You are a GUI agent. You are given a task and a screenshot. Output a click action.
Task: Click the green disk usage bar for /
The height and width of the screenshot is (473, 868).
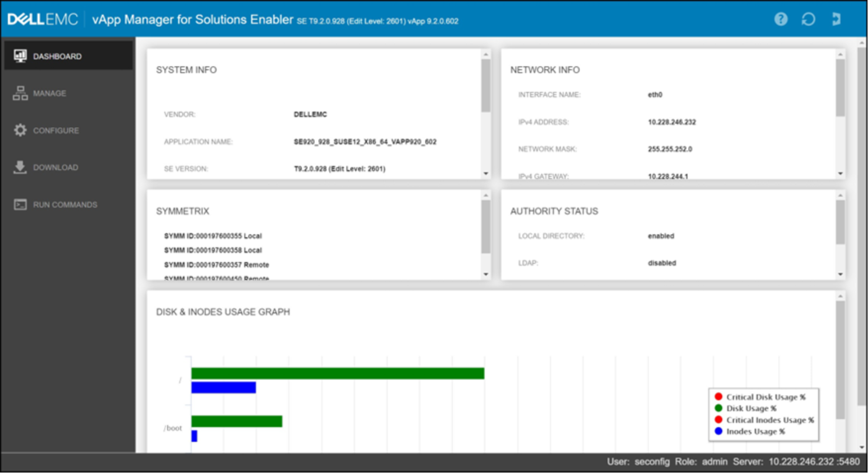tap(338, 374)
